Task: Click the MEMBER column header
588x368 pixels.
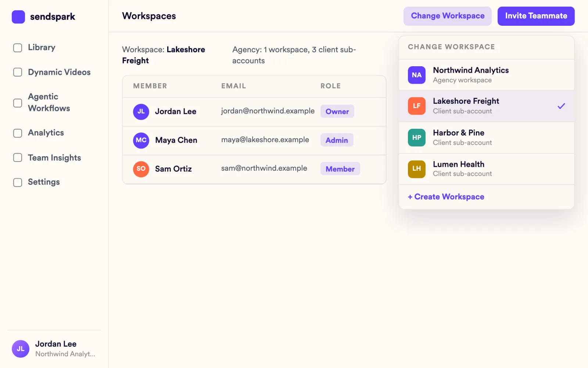Action: click(150, 86)
